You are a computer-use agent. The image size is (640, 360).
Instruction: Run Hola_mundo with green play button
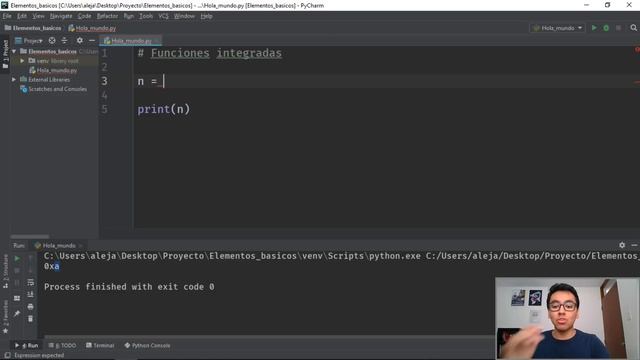tap(594, 28)
